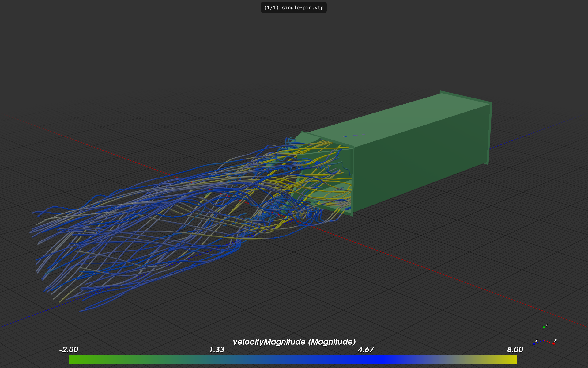
Task: Click the velocityMagnitude (Magnitude) scalar bar title
Action: [294, 342]
